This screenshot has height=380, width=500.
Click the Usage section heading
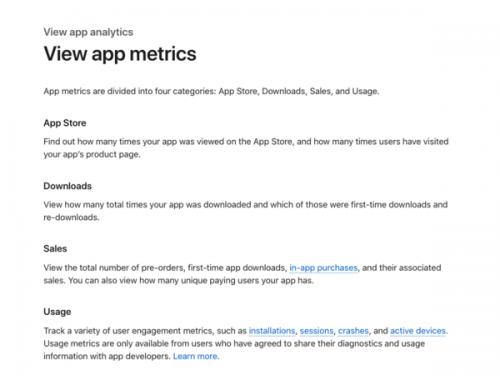(x=57, y=312)
